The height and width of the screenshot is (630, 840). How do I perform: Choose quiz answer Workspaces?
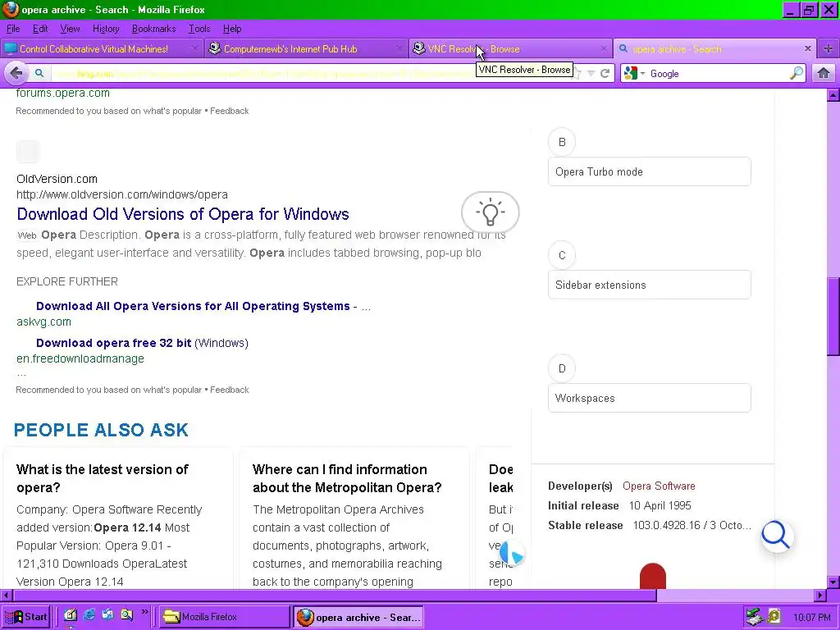[x=650, y=398]
